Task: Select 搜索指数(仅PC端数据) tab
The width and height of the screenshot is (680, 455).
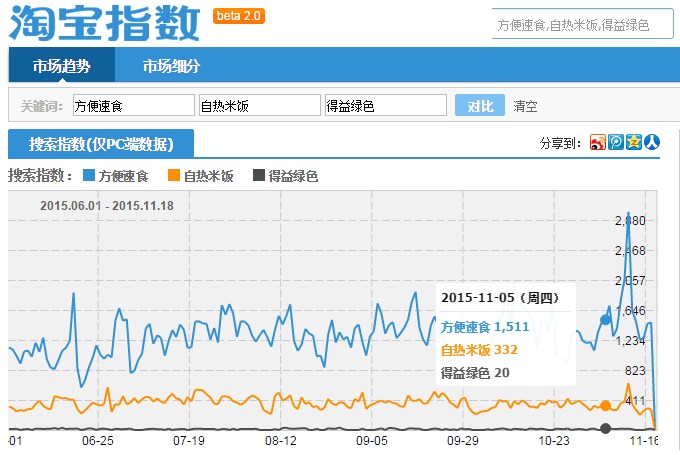Action: 101,144
